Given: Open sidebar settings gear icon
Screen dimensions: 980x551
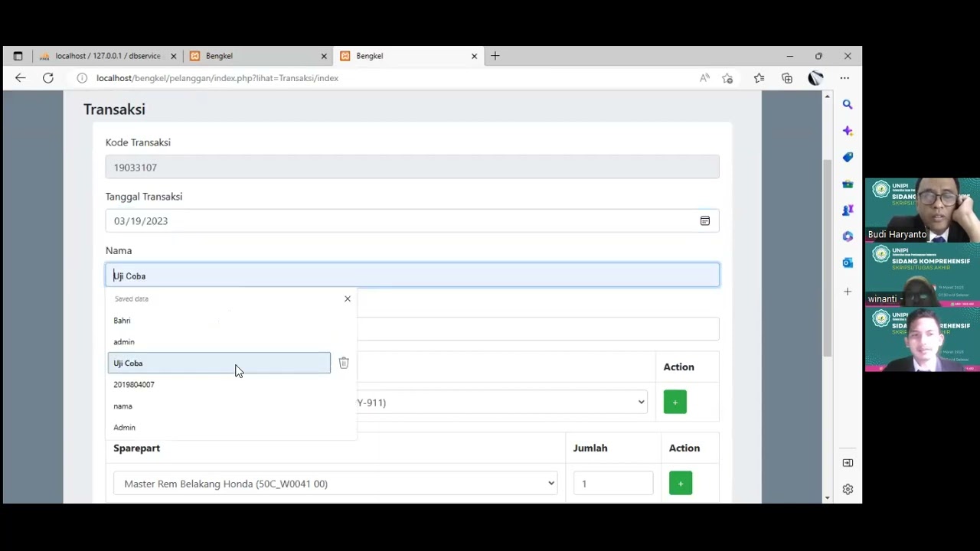Looking at the screenshot, I should tap(848, 489).
